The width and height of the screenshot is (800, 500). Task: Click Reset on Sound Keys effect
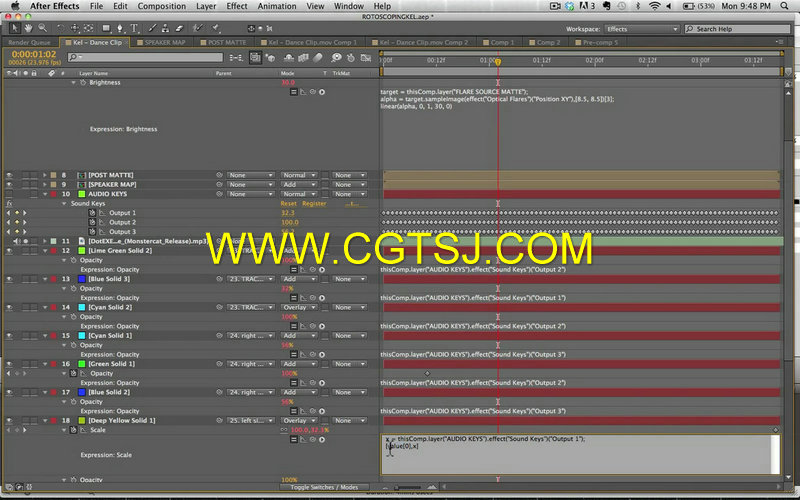pyautogui.click(x=288, y=204)
